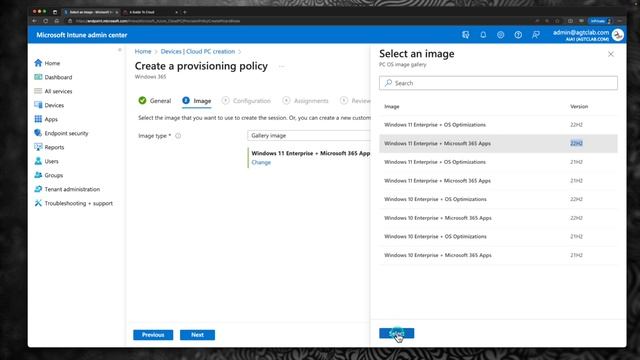Viewport: 640px width, 360px height.
Task: Select Windows 10 Enterprise + OS Optimizations 21H2
Action: [498, 237]
